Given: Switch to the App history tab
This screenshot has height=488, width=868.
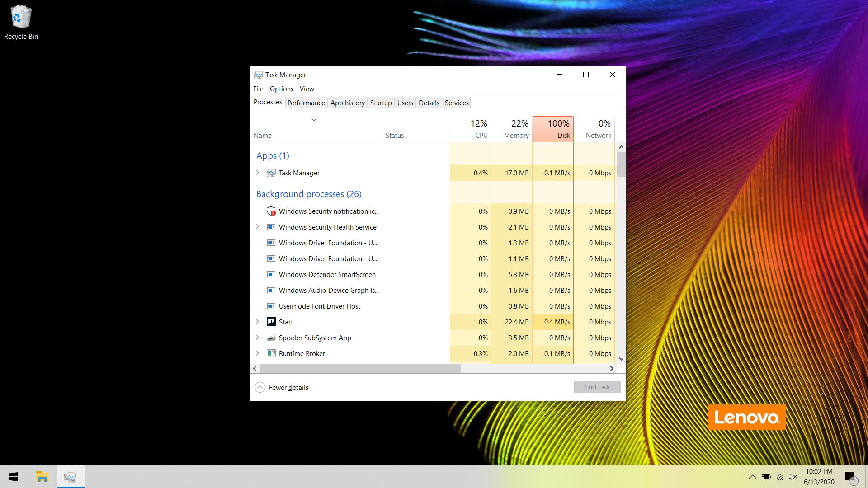Looking at the screenshot, I should coord(347,103).
